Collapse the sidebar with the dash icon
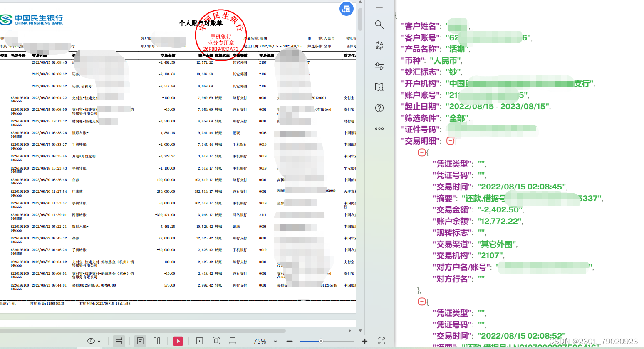Image resolution: width=644 pixels, height=349 pixels. [x=379, y=8]
